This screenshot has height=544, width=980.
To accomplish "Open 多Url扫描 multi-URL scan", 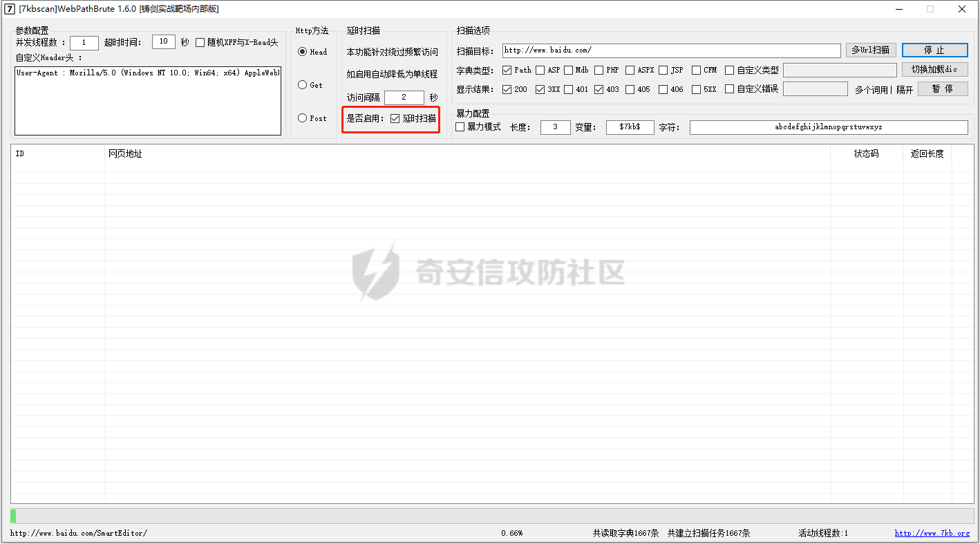I will [870, 50].
